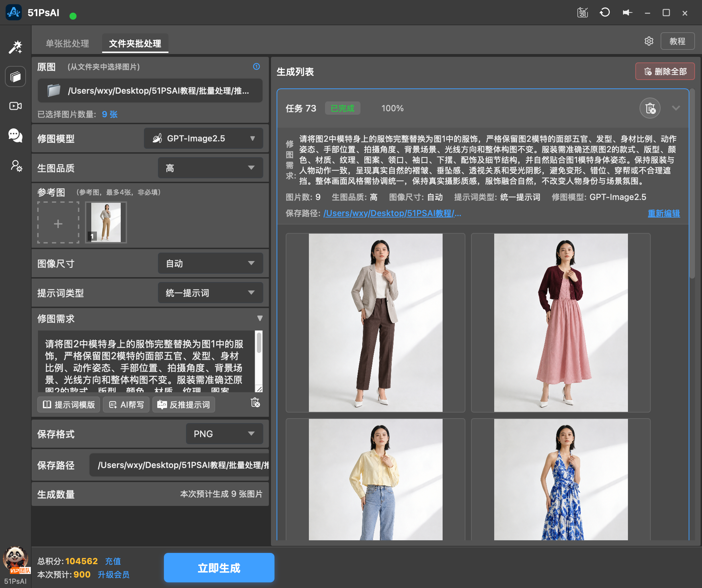Screen dimensions: 702x588
Task: Click the AI帮写 button
Action: click(126, 405)
